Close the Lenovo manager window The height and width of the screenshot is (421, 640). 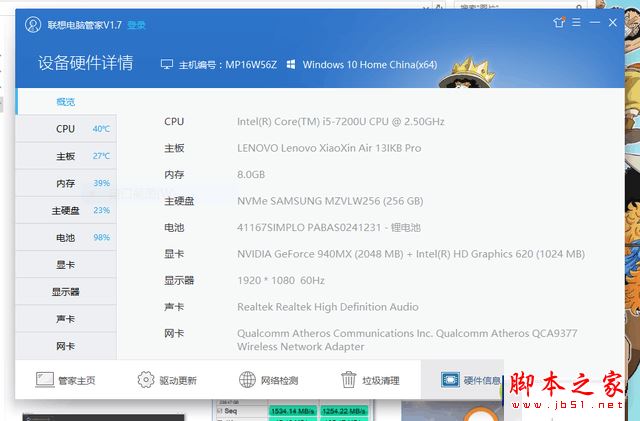pos(613,22)
